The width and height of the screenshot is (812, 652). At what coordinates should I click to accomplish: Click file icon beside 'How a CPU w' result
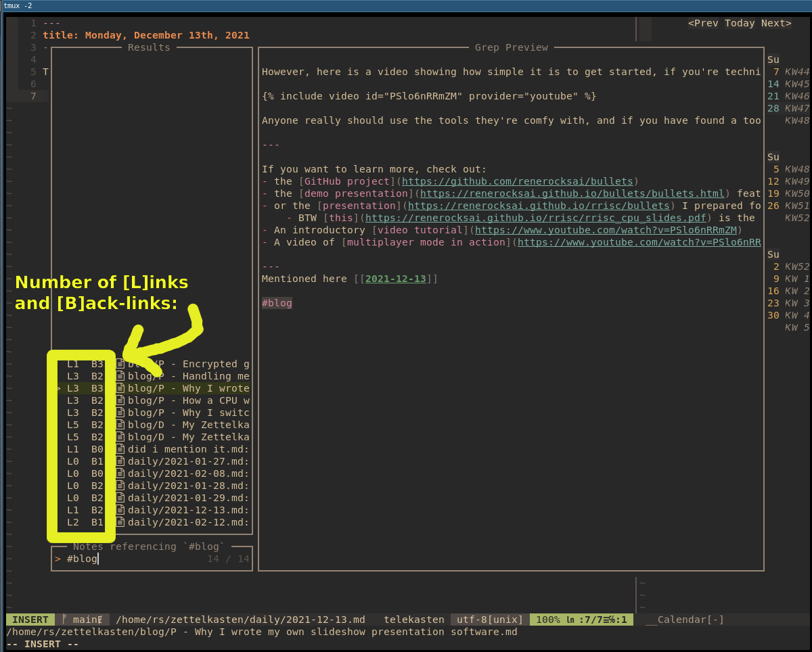(x=120, y=401)
